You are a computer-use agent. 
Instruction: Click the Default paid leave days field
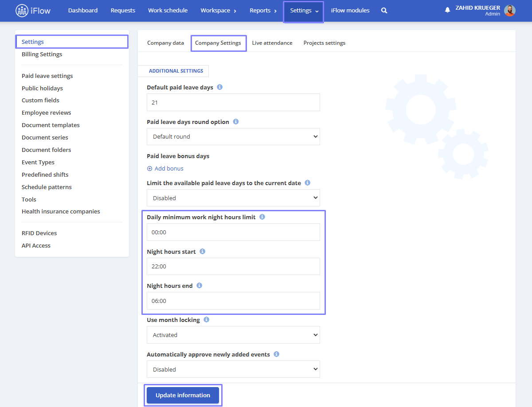tap(233, 102)
